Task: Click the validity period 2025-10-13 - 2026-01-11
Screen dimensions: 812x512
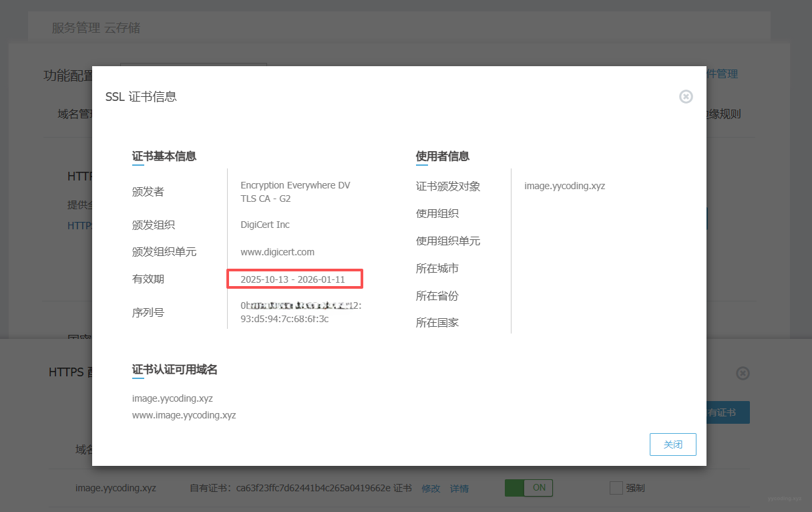Action: pyautogui.click(x=293, y=279)
